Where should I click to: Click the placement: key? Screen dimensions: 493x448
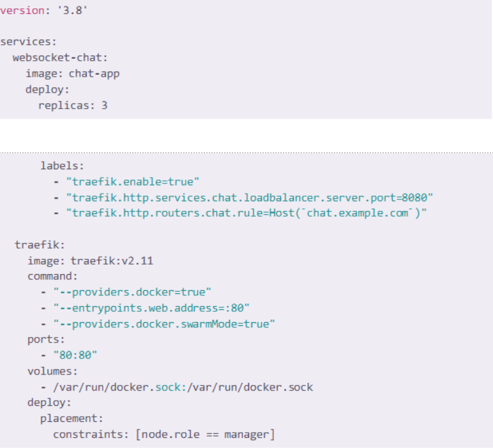(72, 419)
